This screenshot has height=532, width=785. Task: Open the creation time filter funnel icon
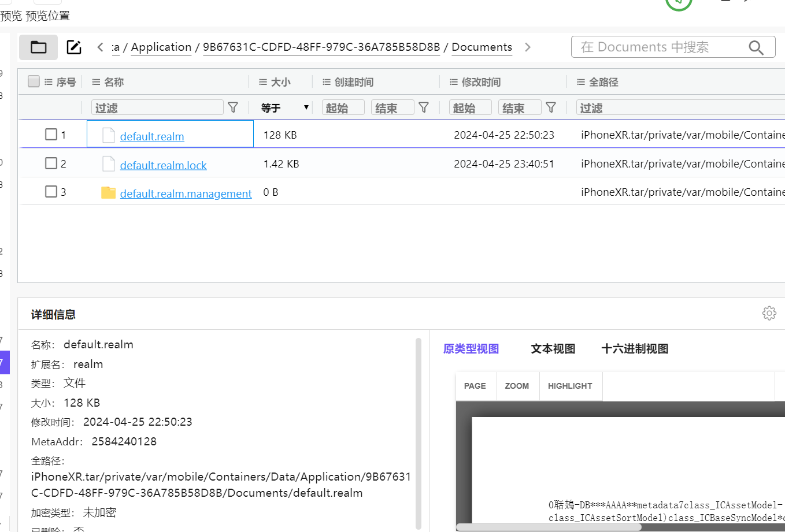pos(424,107)
